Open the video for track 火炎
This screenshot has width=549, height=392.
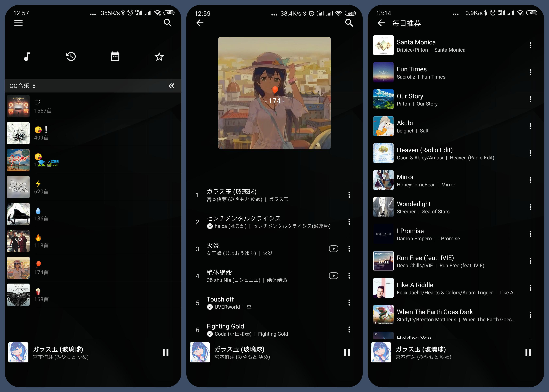(333, 249)
